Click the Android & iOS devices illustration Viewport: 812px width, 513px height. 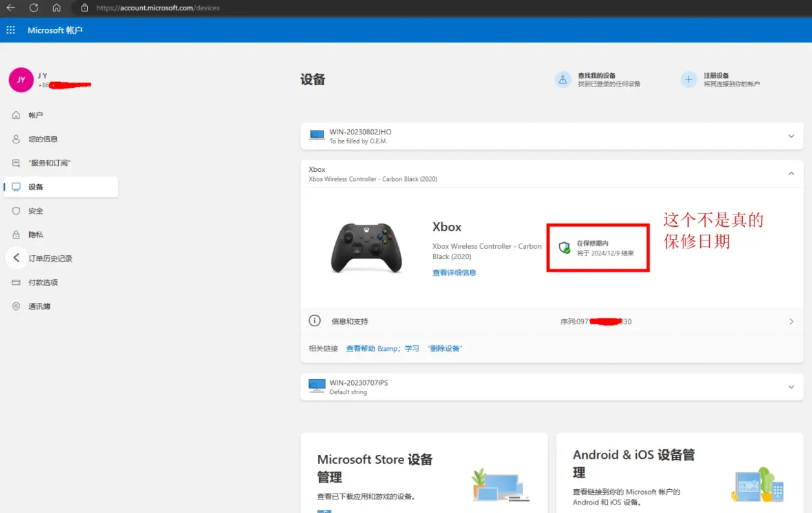(x=757, y=485)
